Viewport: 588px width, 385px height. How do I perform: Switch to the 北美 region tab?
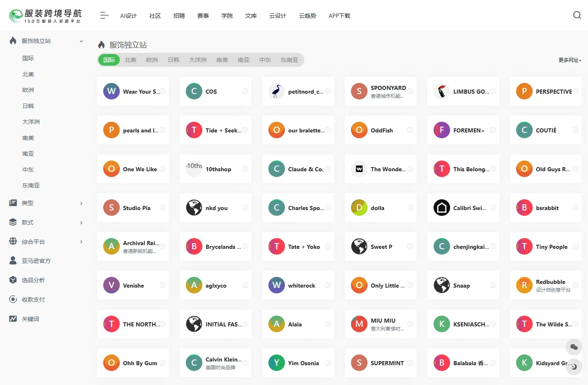130,60
